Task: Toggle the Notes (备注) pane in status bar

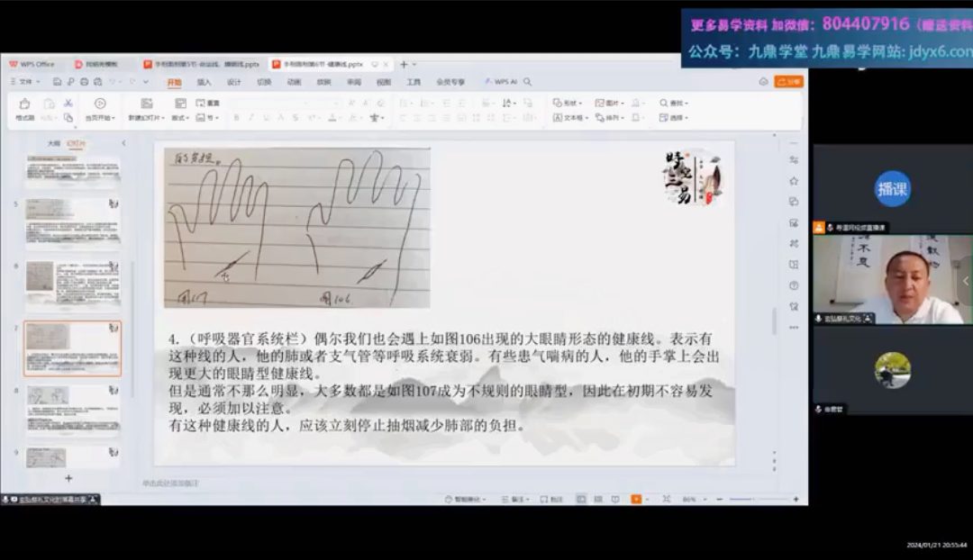Action: click(x=517, y=499)
